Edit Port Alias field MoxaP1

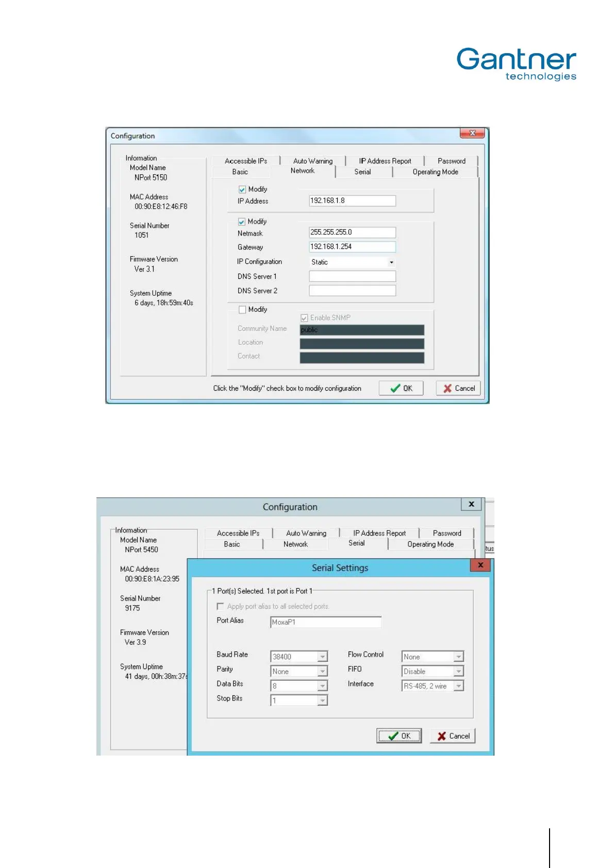pyautogui.click(x=326, y=622)
